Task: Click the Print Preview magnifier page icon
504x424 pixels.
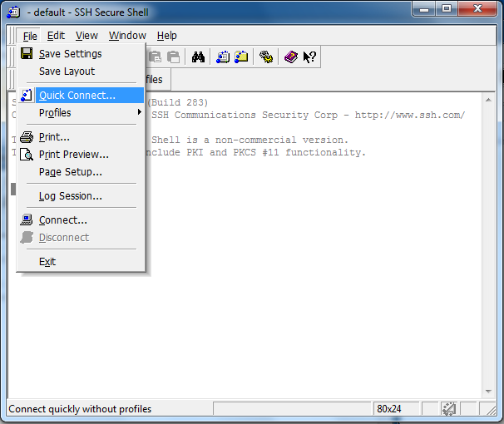Action: pos(27,155)
